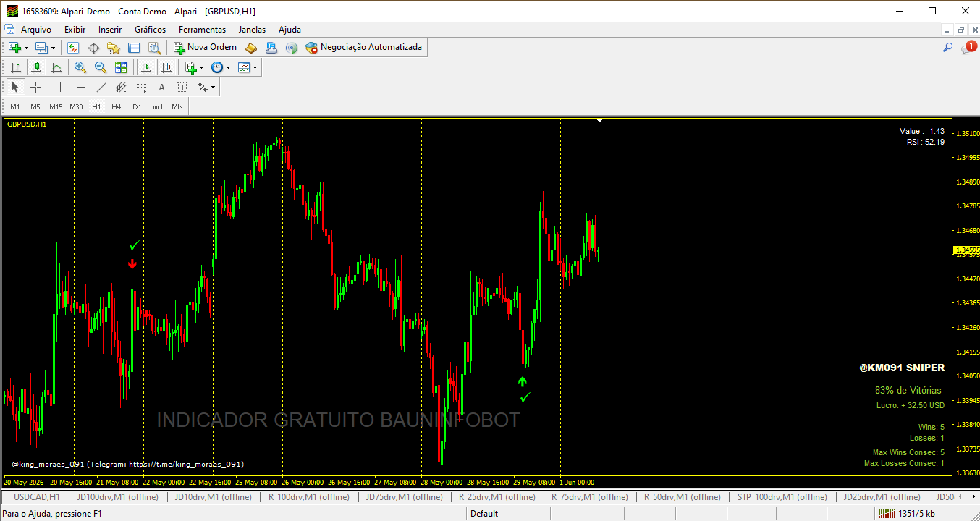Toggle chart shift button
This screenshot has width=980, height=521.
click(x=166, y=67)
